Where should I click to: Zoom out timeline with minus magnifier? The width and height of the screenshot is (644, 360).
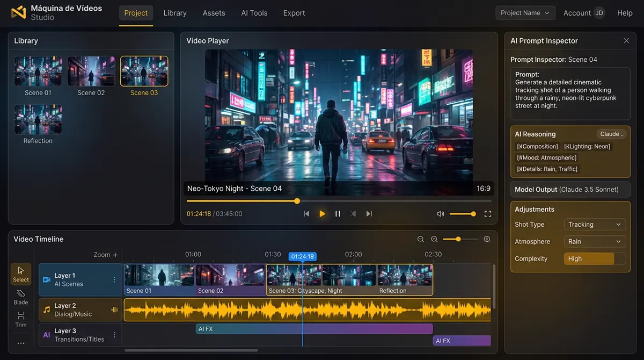[x=421, y=239]
